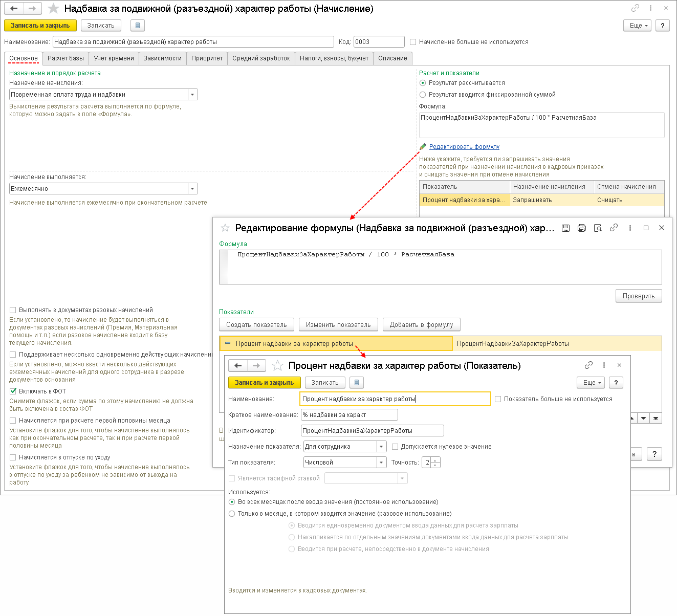Check 'Начисляется в отпуске по уходу'
Image resolution: width=677 pixels, height=616 pixels.
pyautogui.click(x=13, y=457)
